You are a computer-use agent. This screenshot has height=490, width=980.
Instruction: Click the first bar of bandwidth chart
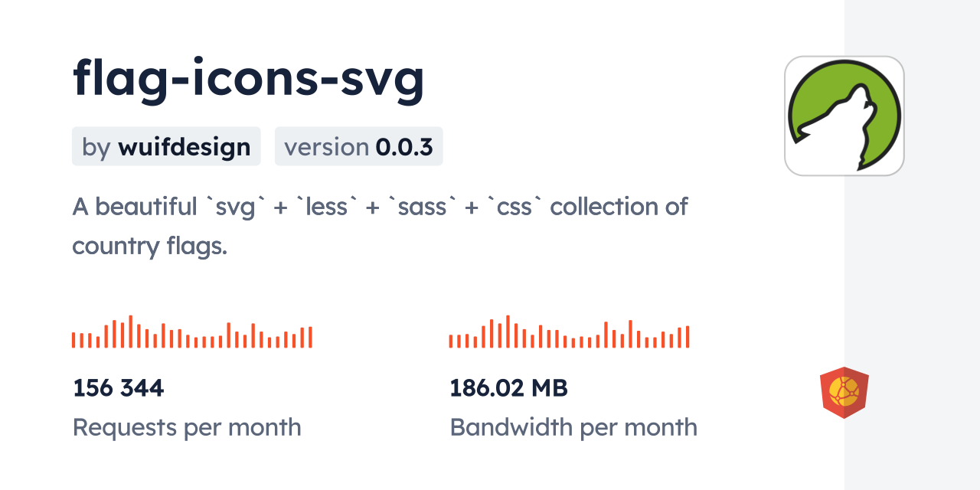pos(451,341)
